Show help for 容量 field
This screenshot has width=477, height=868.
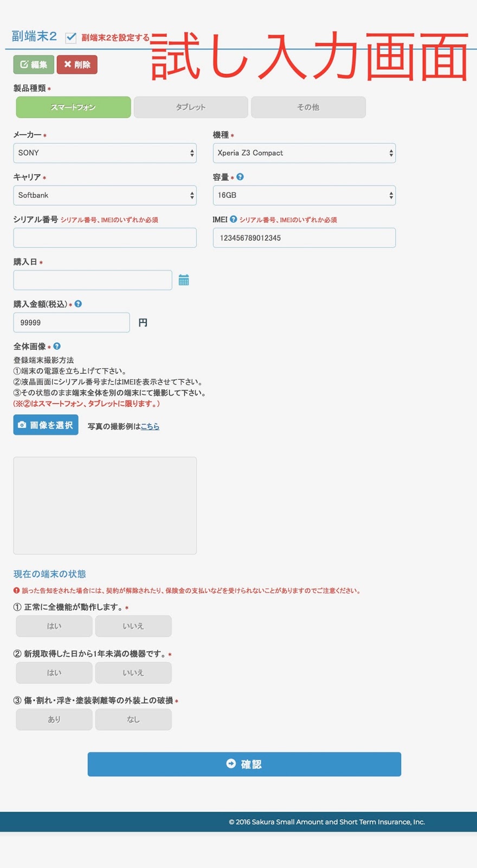coord(240,177)
